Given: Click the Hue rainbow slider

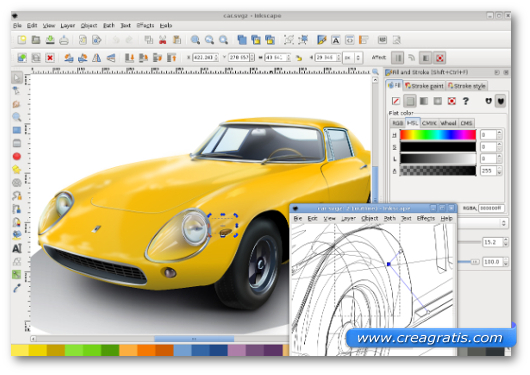Looking at the screenshot, I should point(438,135).
